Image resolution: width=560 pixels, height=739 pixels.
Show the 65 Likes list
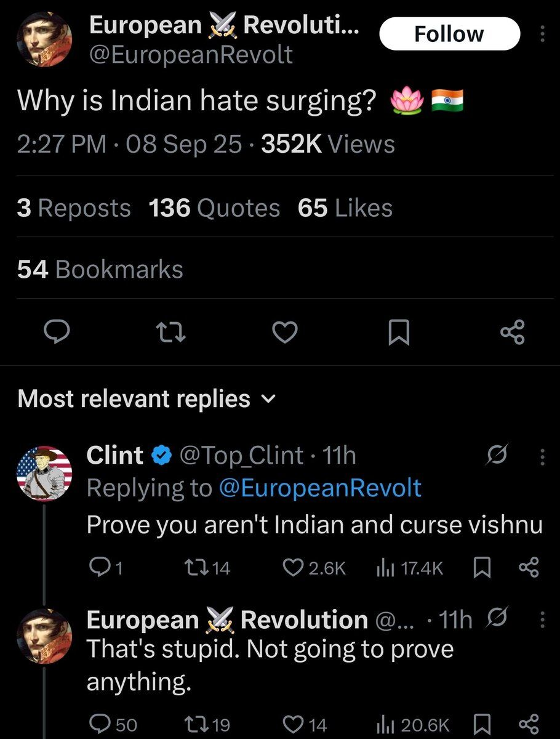coord(345,208)
